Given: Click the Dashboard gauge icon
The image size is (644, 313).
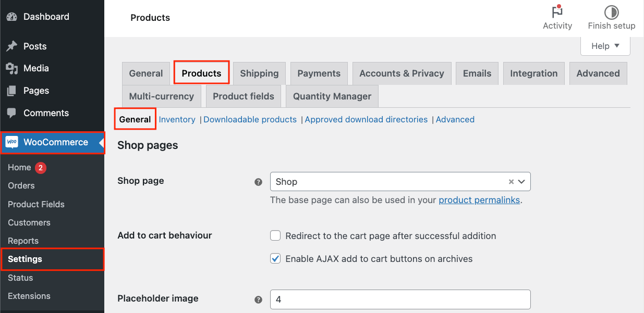Looking at the screenshot, I should (11, 17).
